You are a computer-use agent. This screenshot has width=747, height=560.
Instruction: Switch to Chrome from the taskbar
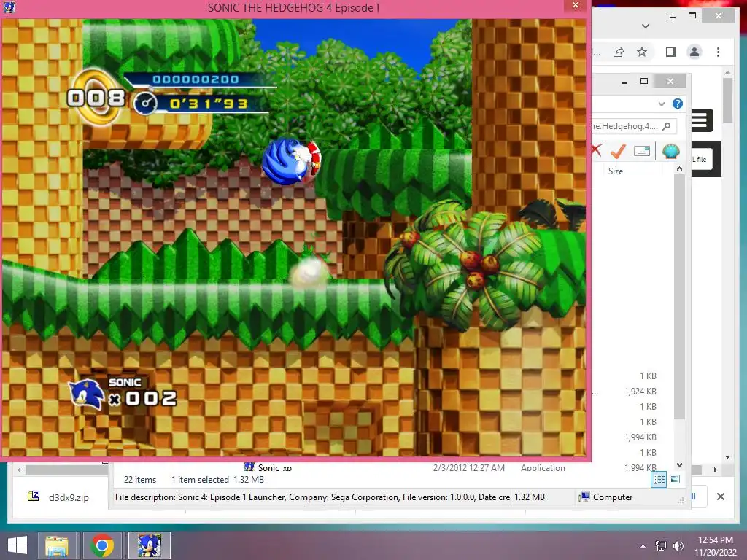(x=102, y=545)
